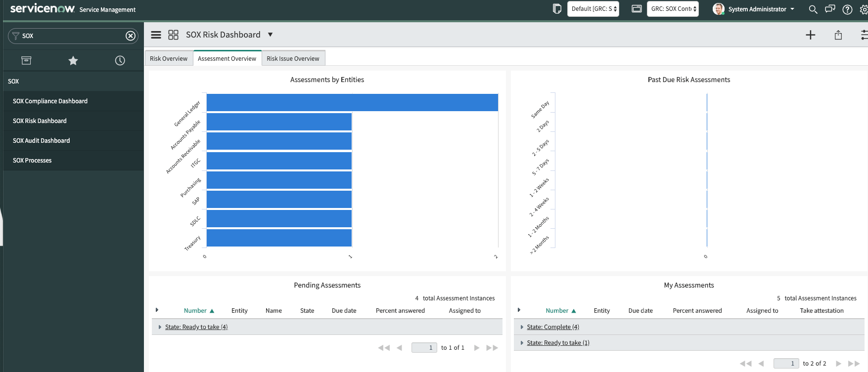
Task: Go to next page in My Assessments
Action: pos(839,364)
